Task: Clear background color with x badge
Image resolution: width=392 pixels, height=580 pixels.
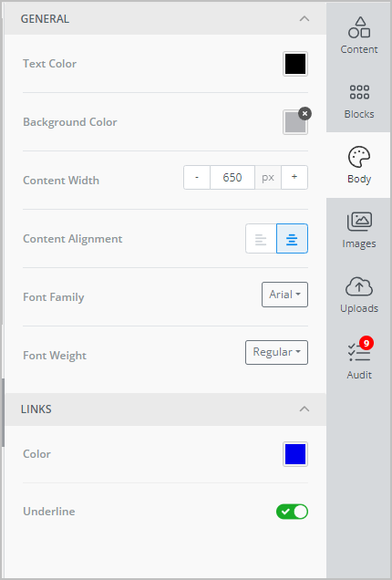Action: tap(304, 114)
